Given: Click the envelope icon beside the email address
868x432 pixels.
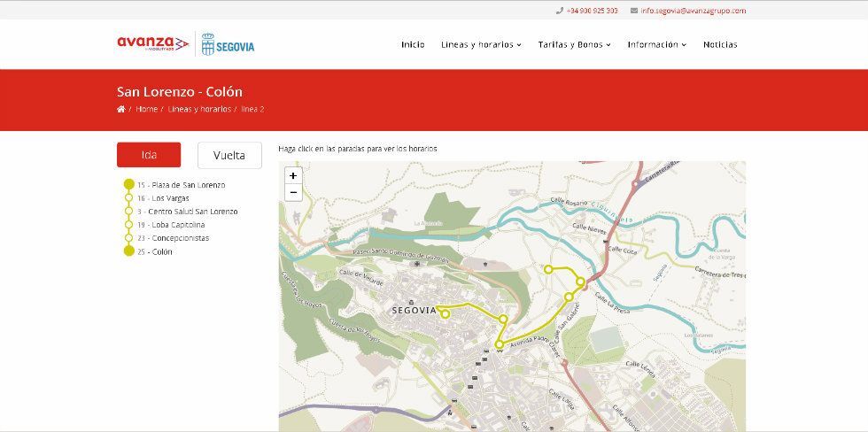Looking at the screenshot, I should (x=634, y=11).
